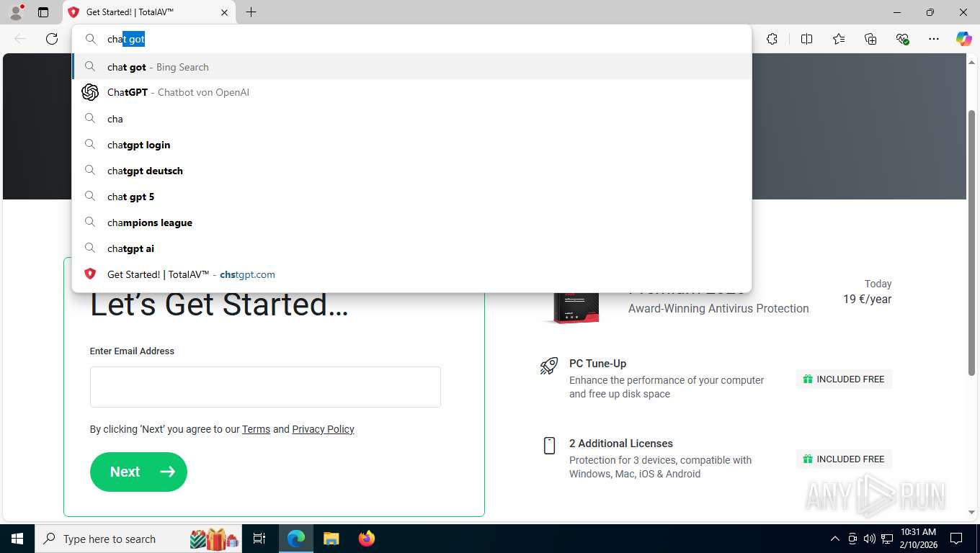Viewport: 980px width, 553px height.
Task: Click the volume speaker tray icon
Action: (870, 539)
